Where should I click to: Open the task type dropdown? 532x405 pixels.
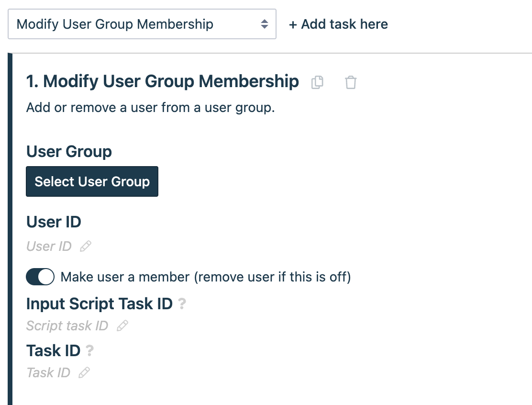142,24
